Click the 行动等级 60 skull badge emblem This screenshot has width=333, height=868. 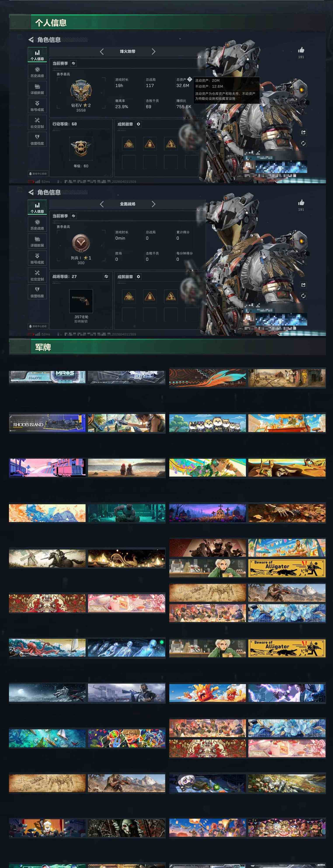tap(81, 149)
